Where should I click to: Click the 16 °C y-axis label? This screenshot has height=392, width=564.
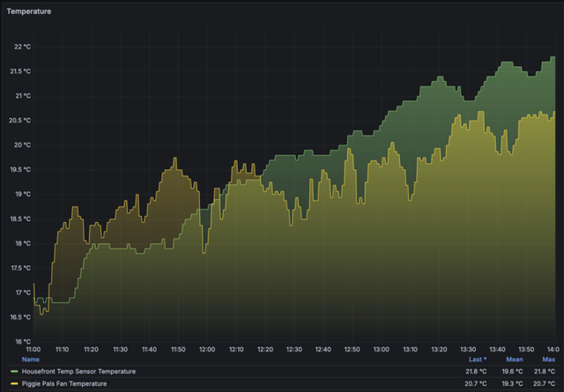pyautogui.click(x=21, y=341)
